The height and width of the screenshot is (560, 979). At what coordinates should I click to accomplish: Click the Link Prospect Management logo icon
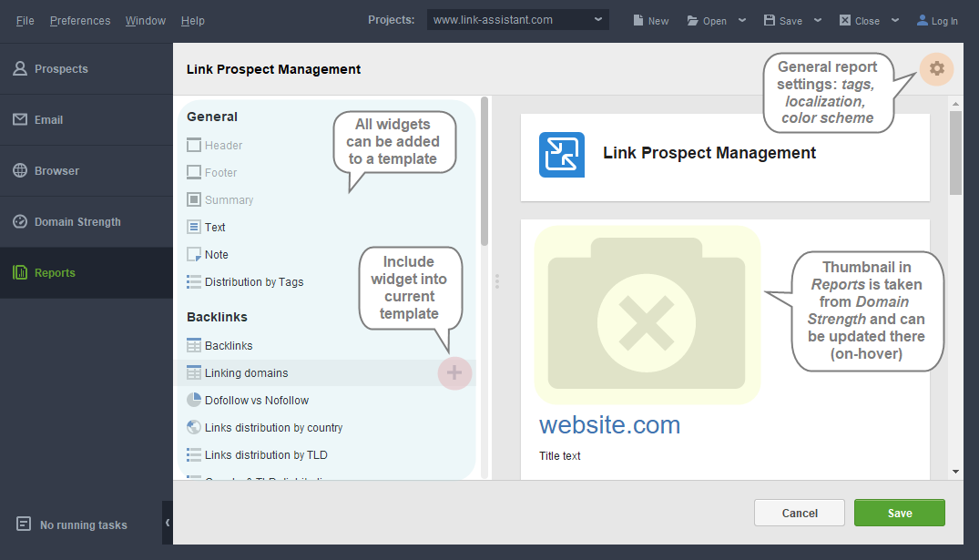tap(562, 154)
